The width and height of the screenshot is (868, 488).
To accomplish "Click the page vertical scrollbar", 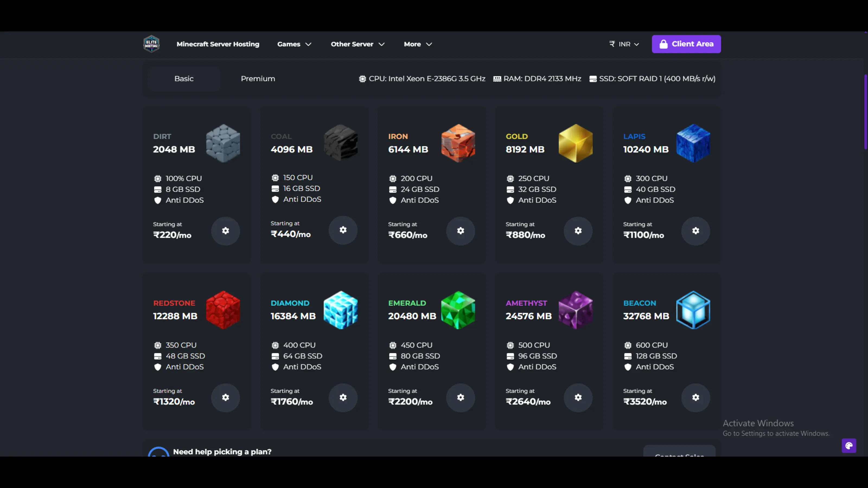I will [865, 111].
